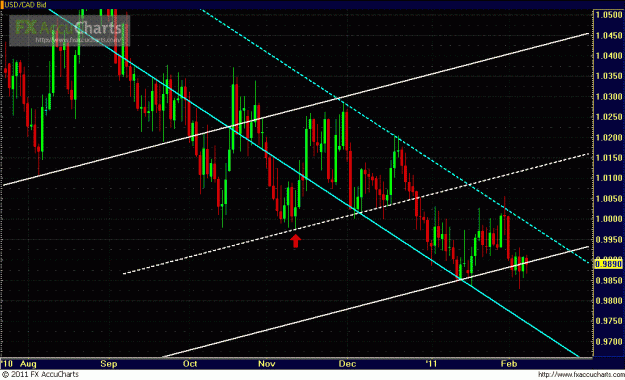Click the 1.0250 price axis label
Image resolution: width=625 pixels, height=380 pixels.
pos(609,117)
